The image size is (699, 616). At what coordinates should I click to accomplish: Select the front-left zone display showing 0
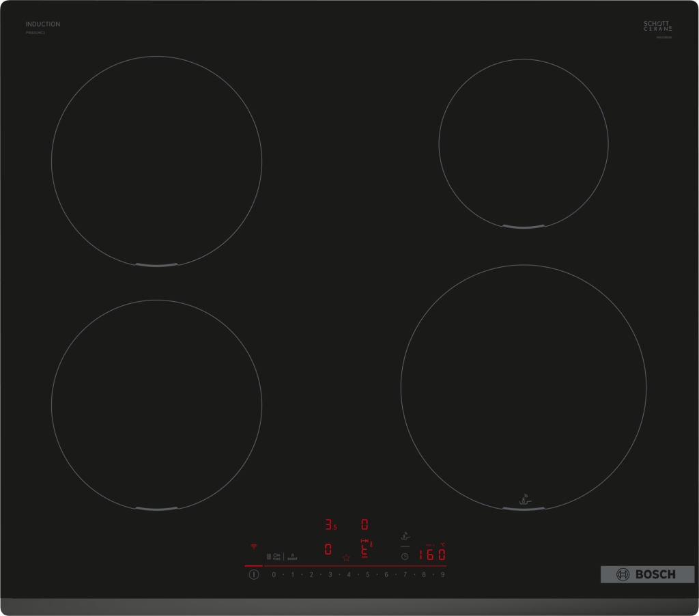click(328, 550)
